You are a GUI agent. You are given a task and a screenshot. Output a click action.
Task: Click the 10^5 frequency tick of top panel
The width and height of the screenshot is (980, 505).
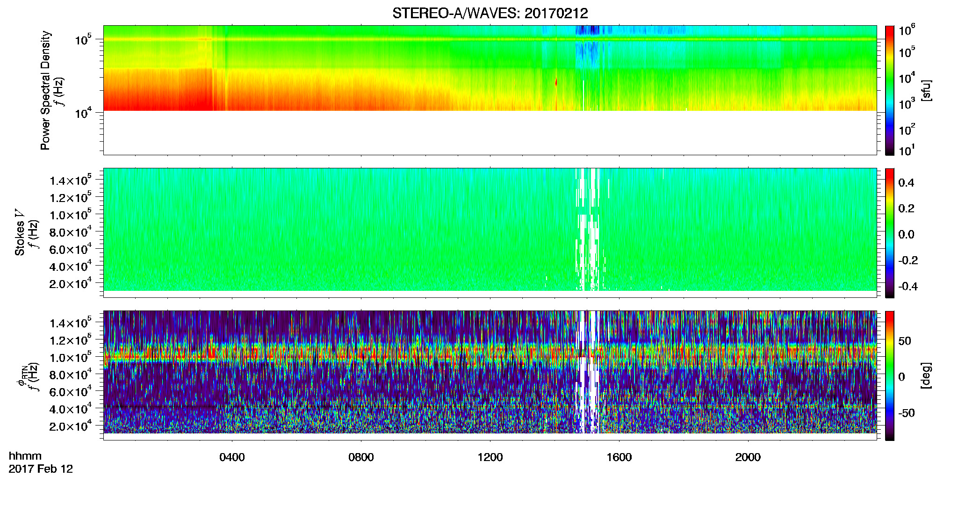[83, 40]
